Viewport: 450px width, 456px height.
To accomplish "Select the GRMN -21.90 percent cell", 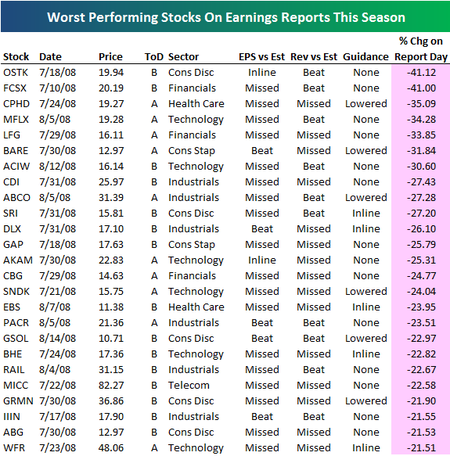I will [421, 401].
